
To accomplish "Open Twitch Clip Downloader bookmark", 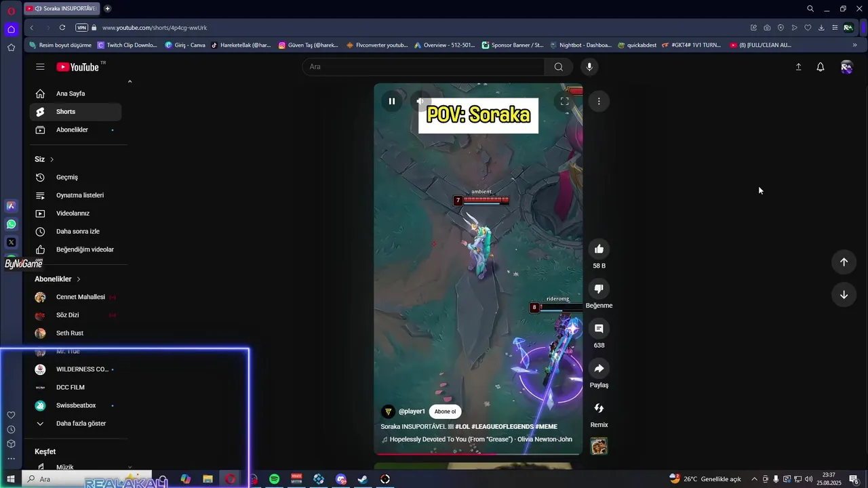I will coord(127,45).
